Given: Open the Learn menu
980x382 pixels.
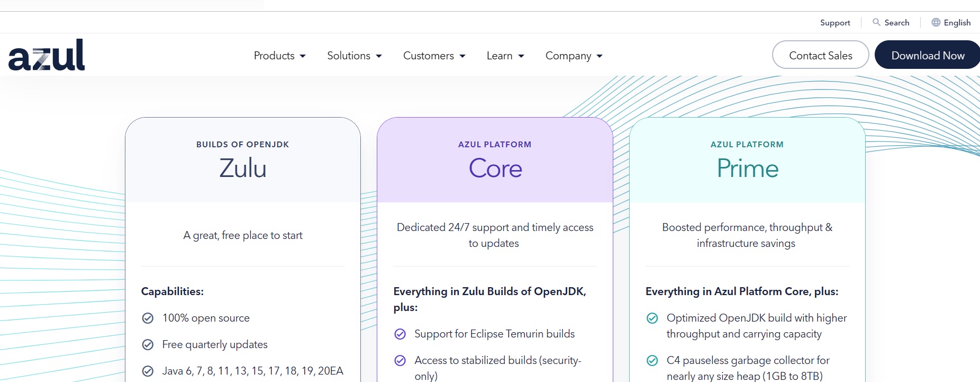Looking at the screenshot, I should tap(505, 56).
